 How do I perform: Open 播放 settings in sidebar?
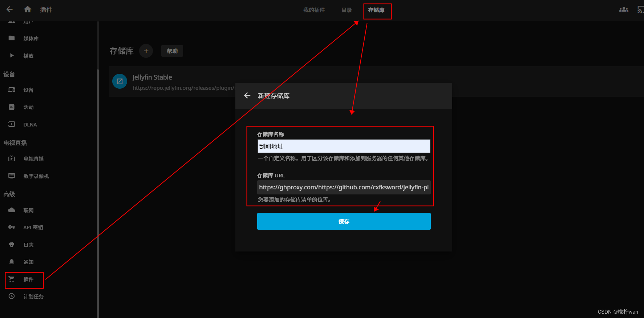[x=28, y=56]
